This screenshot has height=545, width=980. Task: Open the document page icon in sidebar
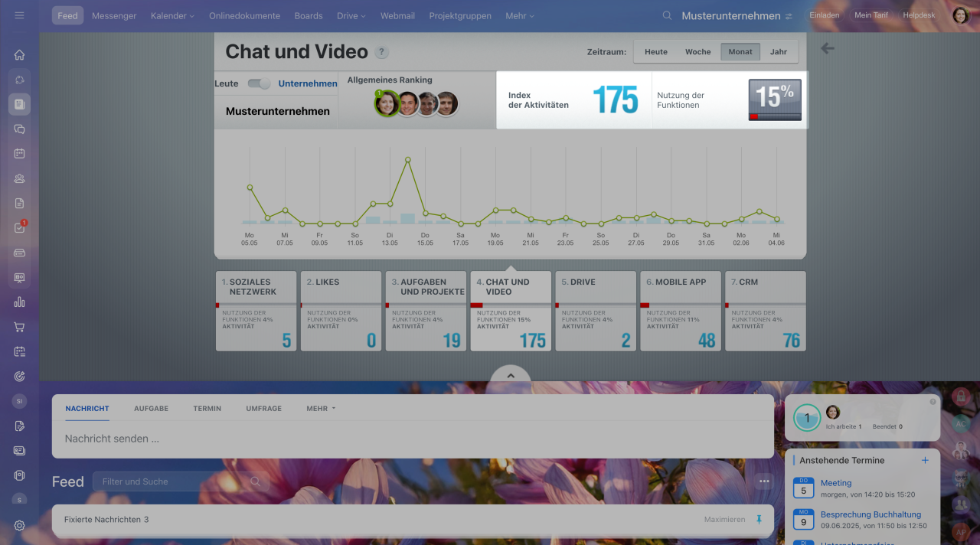pos(19,204)
